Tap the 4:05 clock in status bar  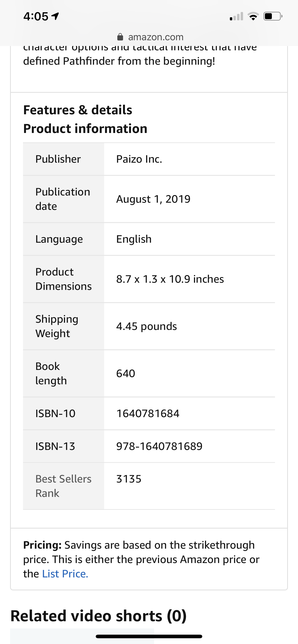36,17
